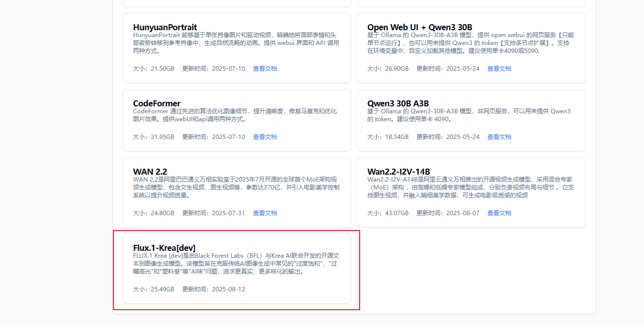Click 查看文档 for Open Web UI + Qwen3 30B
The height and width of the screenshot is (326, 644).
tap(499, 69)
